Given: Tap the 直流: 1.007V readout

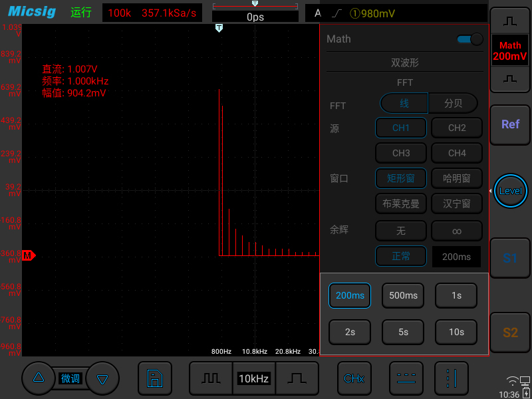Looking at the screenshot, I should 70,69.
